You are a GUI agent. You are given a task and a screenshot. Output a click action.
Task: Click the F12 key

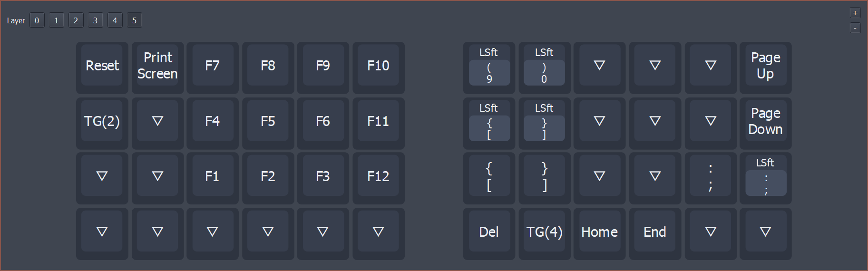pyautogui.click(x=378, y=177)
